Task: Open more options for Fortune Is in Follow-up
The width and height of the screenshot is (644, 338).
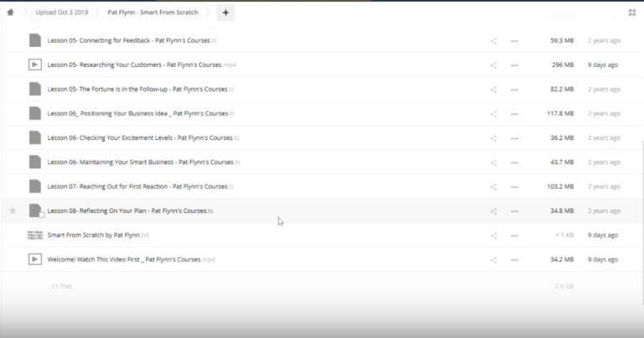Action: click(x=514, y=89)
